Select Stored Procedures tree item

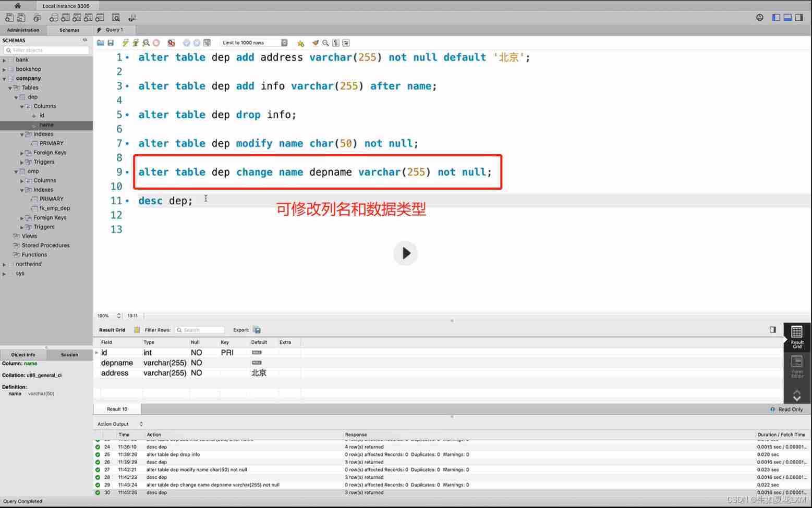pos(45,245)
